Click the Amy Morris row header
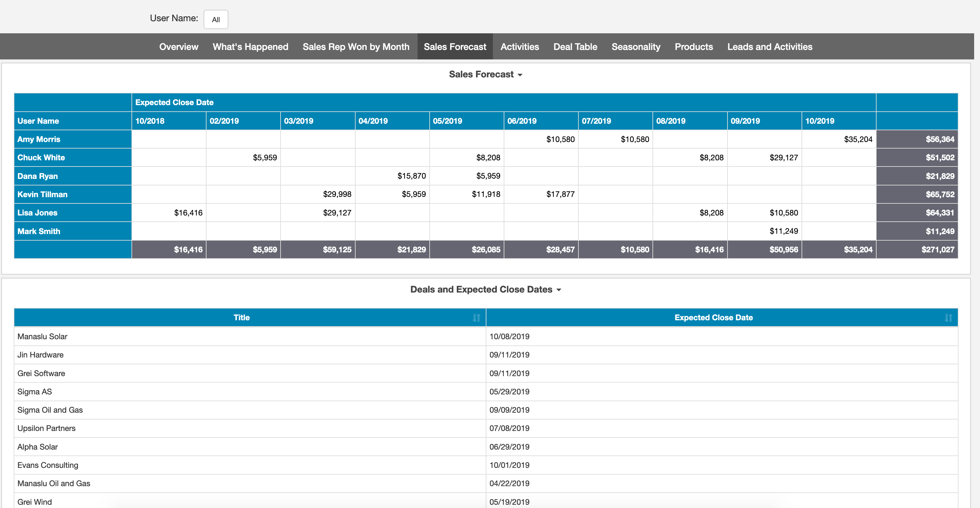Image resolution: width=980 pixels, height=508 pixels. point(39,139)
